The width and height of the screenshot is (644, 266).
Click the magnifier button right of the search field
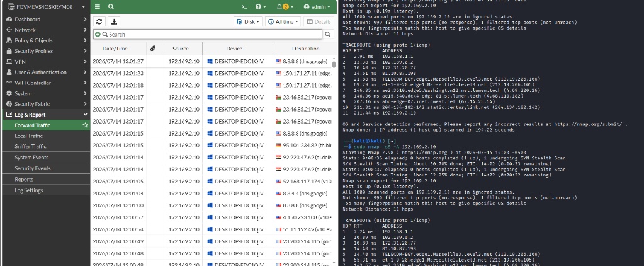(x=328, y=35)
